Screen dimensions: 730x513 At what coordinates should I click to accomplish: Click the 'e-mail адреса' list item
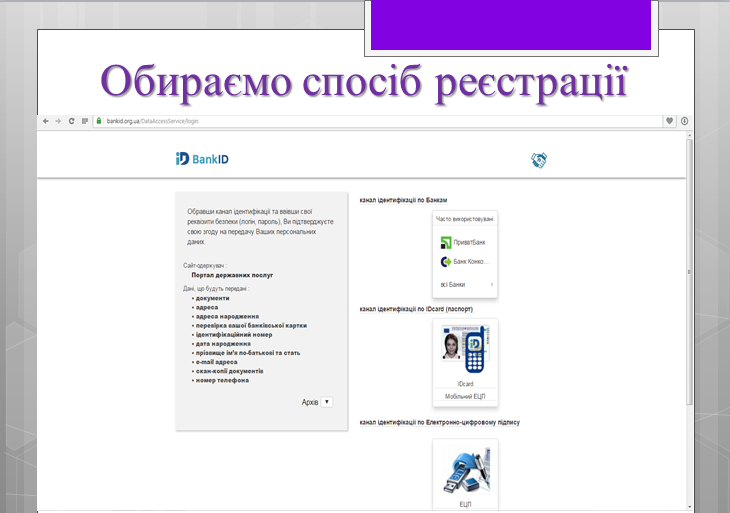coord(216,362)
